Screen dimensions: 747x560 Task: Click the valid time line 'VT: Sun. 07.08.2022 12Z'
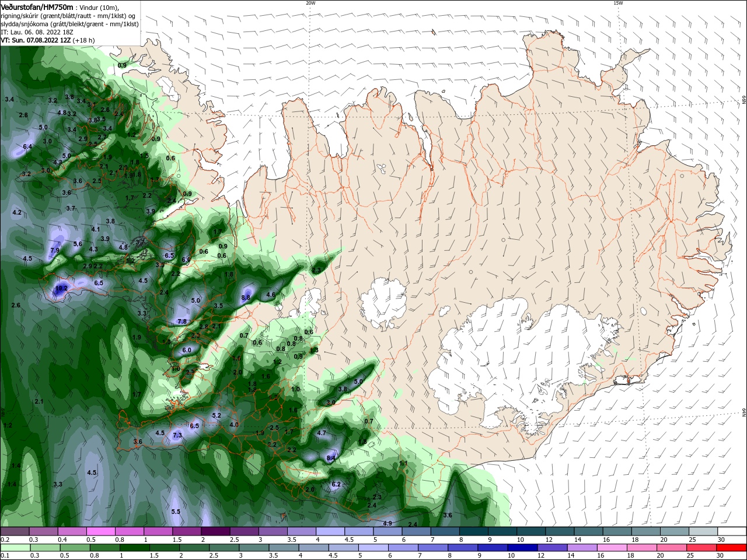pos(36,40)
